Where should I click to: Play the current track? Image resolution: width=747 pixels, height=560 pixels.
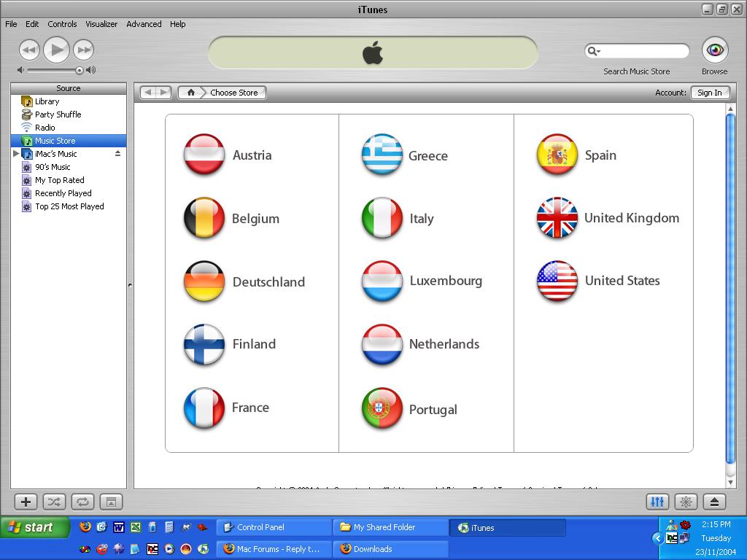pos(56,50)
